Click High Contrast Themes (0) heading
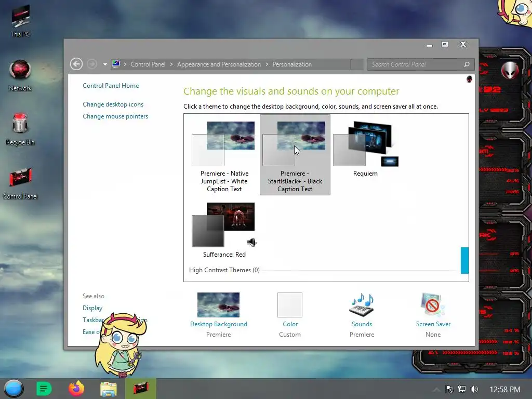 [x=224, y=270]
